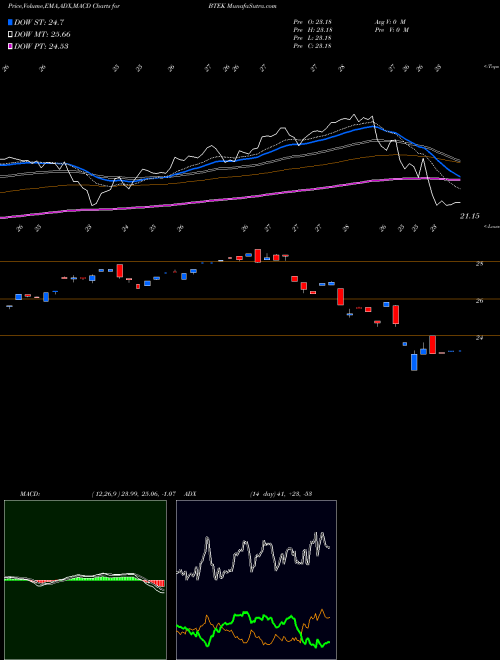Click the tallest blue candlestick near price 24
Viewport: 500px width, 660px height.
coord(414,362)
